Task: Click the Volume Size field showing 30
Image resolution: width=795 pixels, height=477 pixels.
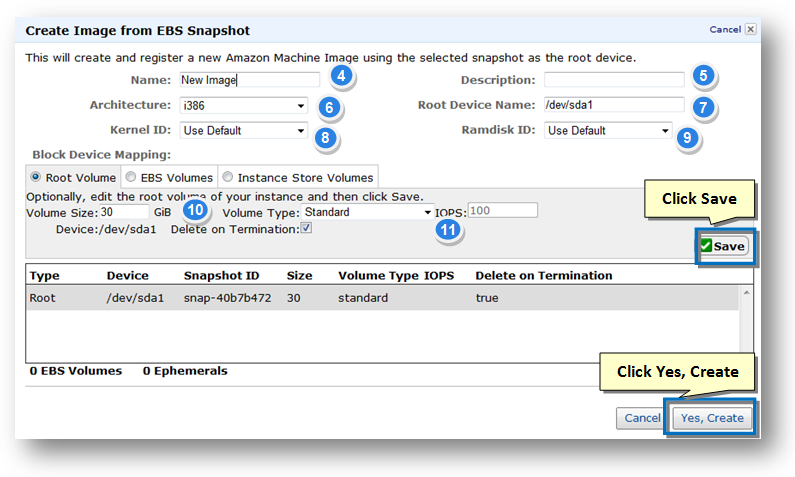Action: click(124, 212)
